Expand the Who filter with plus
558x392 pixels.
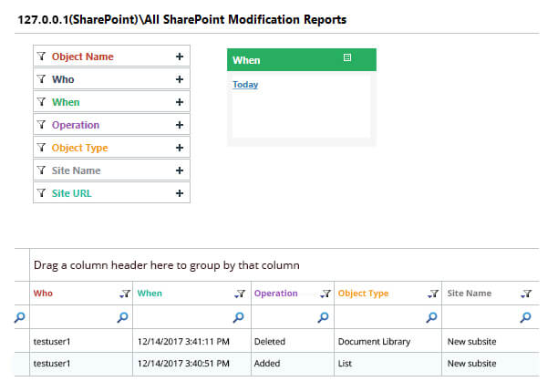pyautogui.click(x=180, y=79)
